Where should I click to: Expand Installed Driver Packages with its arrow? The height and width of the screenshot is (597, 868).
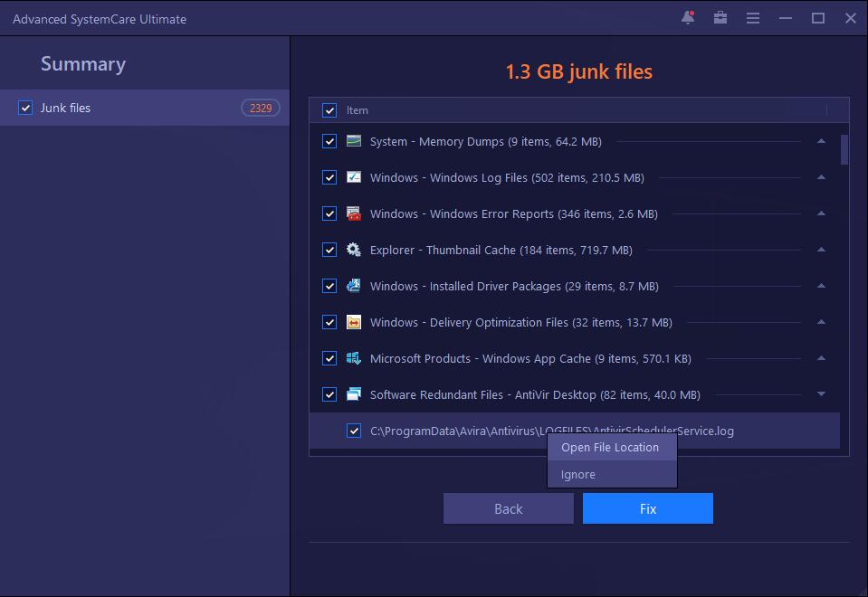[x=822, y=286]
